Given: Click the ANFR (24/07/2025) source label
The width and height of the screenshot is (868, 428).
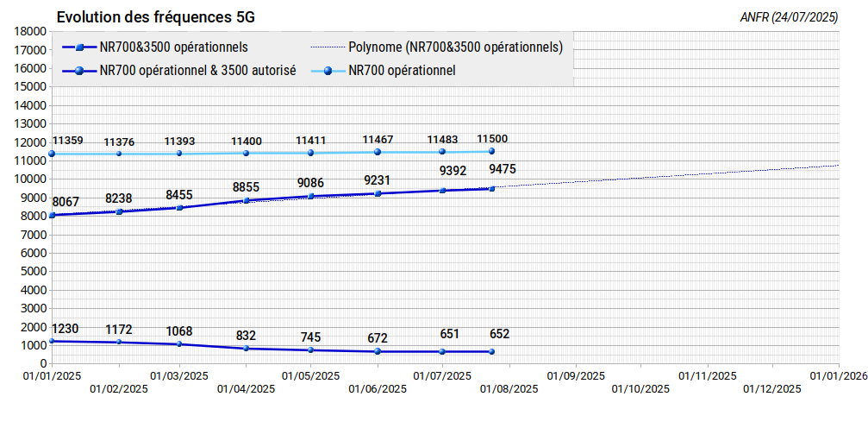Looking at the screenshot, I should [x=789, y=18].
